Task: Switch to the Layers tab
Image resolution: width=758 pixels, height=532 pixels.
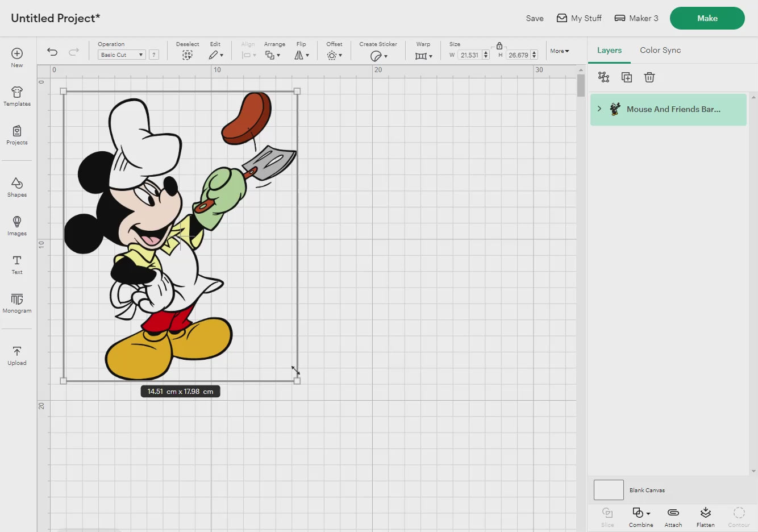Action: (x=609, y=50)
